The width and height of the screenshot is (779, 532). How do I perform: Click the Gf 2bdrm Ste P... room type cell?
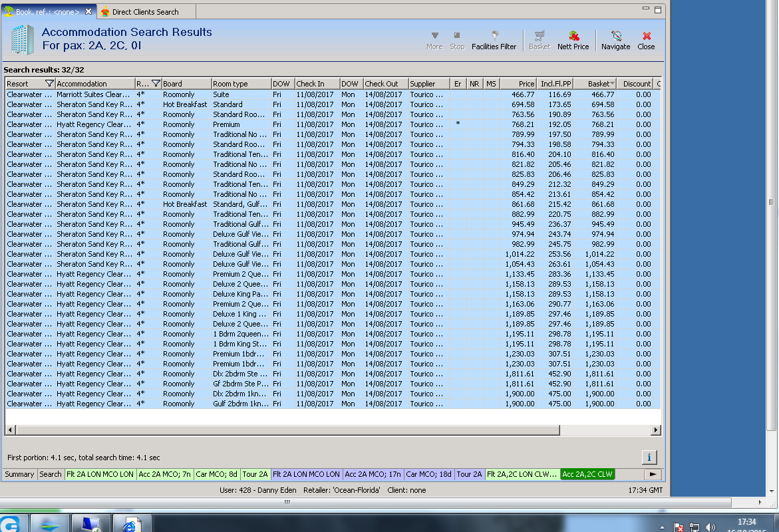pyautogui.click(x=240, y=384)
